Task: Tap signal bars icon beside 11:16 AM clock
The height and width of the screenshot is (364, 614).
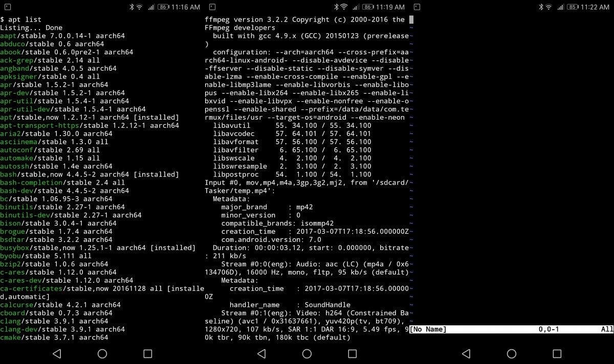Action: (x=151, y=7)
